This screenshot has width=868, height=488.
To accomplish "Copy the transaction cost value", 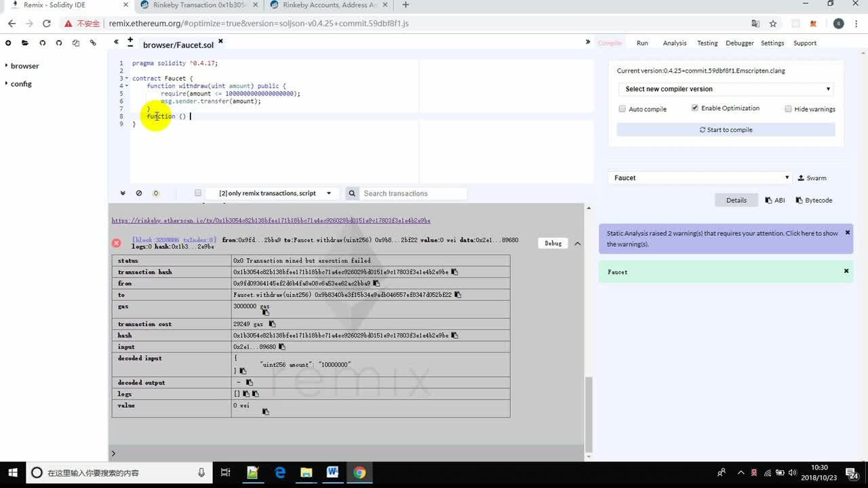I will click(272, 324).
